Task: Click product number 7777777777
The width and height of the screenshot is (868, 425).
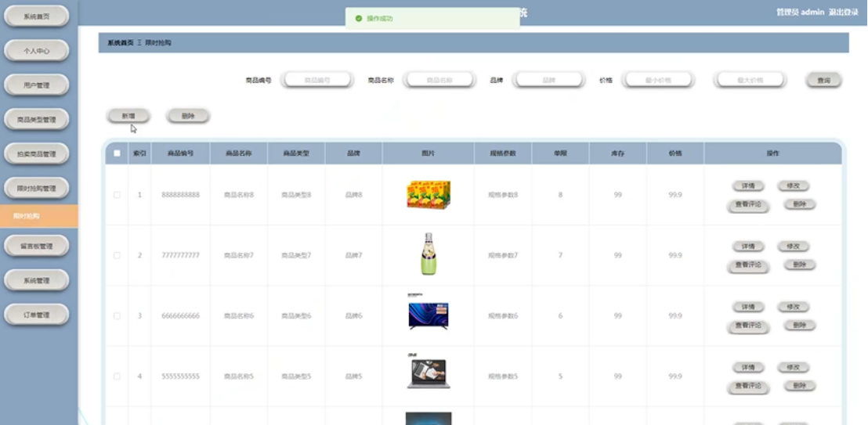Action: 180,255
